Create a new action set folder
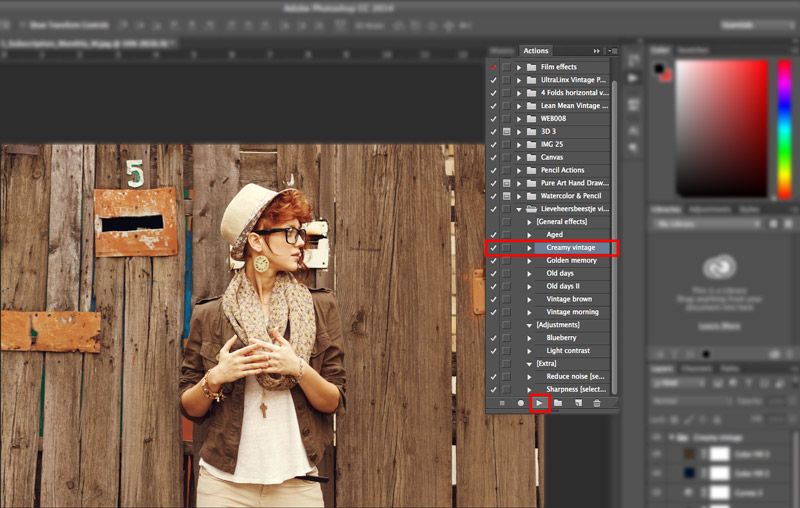 (558, 403)
